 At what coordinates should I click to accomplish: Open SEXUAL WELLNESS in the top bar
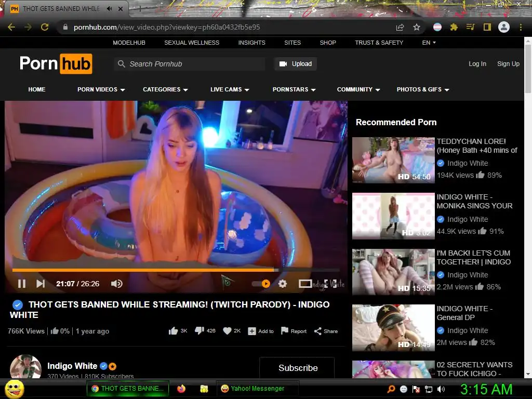click(x=192, y=43)
